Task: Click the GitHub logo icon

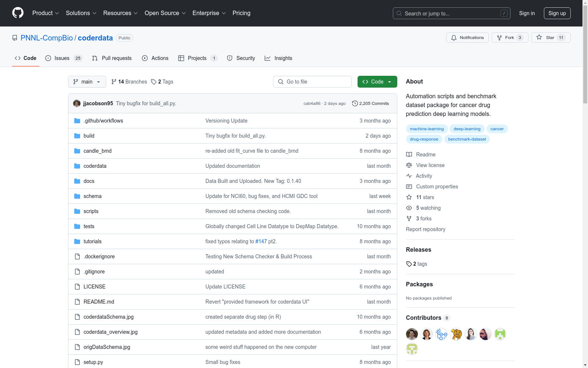Action: click(18, 13)
